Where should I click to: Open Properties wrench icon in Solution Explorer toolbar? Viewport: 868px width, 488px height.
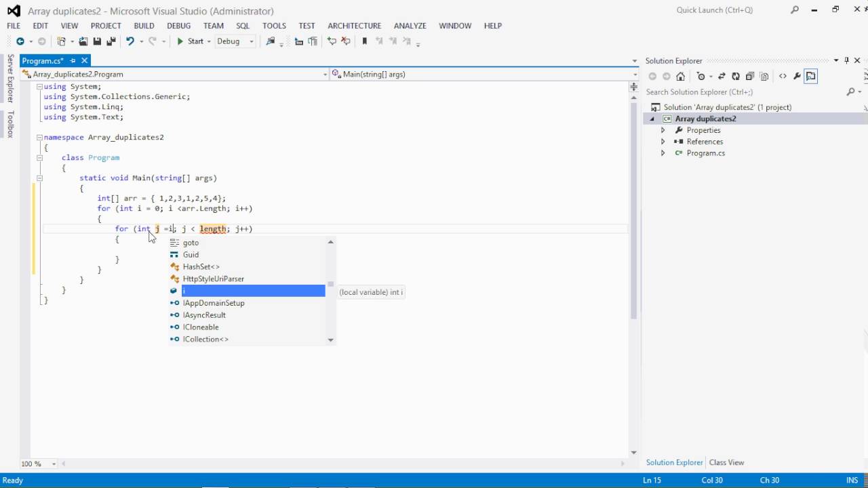point(797,77)
